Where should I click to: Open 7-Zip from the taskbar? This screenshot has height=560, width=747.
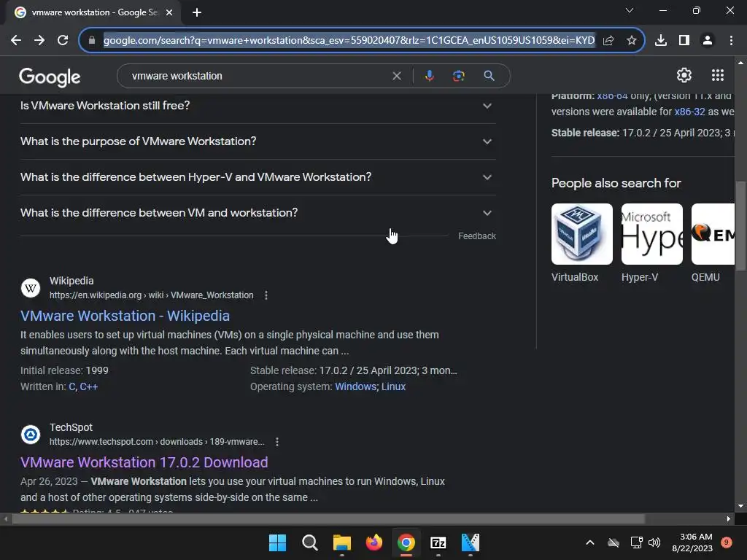click(x=438, y=542)
